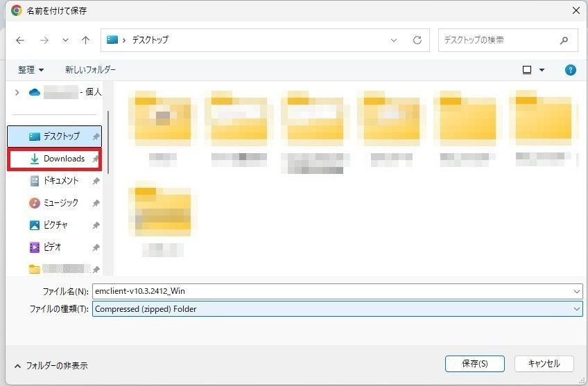Viewport: 588px width, 386px height.
Task: Click the Forward navigation arrow
Action: coord(44,40)
